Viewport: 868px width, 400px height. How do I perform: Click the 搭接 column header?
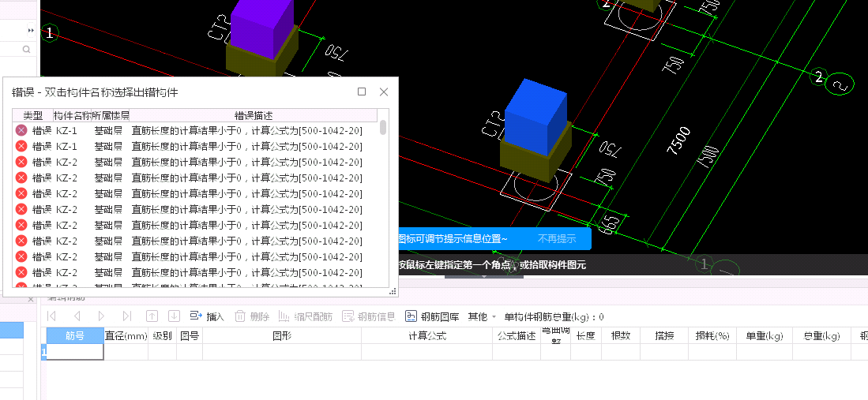click(664, 335)
